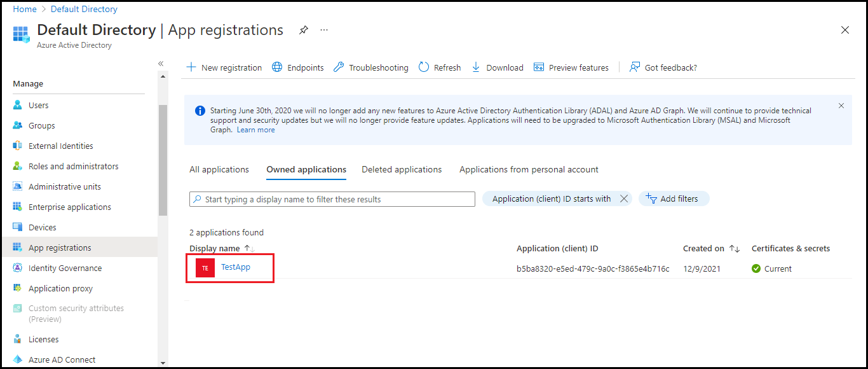Image resolution: width=868 pixels, height=369 pixels.
Task: Pin the App registrations blade
Action: click(x=304, y=30)
